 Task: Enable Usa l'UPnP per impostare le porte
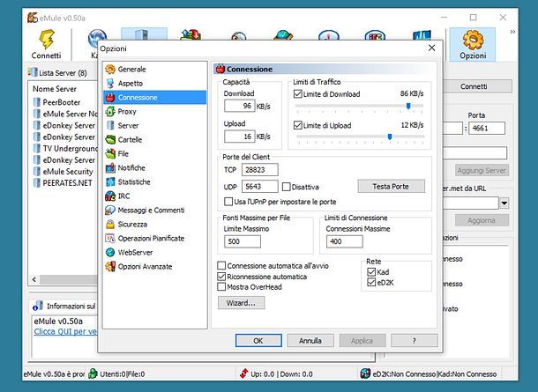(228, 202)
